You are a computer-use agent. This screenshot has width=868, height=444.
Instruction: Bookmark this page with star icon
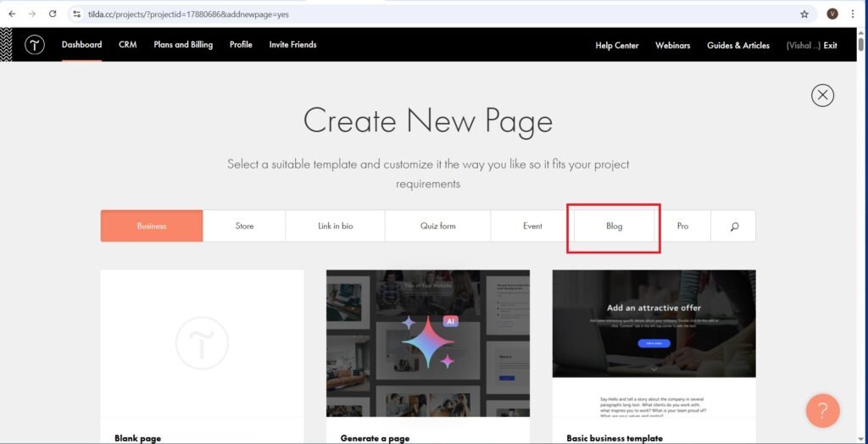804,14
